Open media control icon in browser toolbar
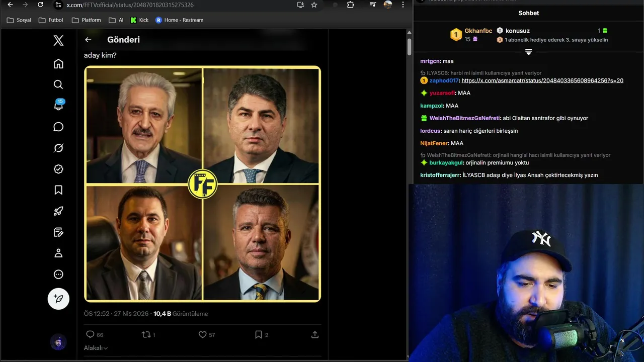The height and width of the screenshot is (362, 644). pyautogui.click(x=373, y=5)
